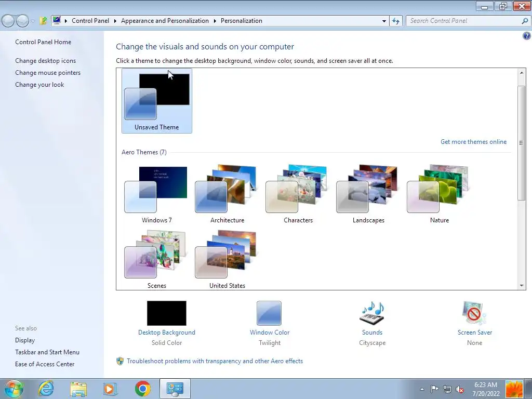Screen dimensions: 532x399
Task: Apply the Scenes theme
Action: coord(156,260)
